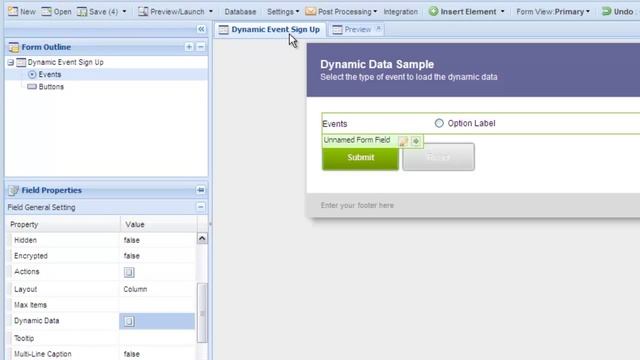Open the Database menu
640x360 pixels.
coord(240,12)
